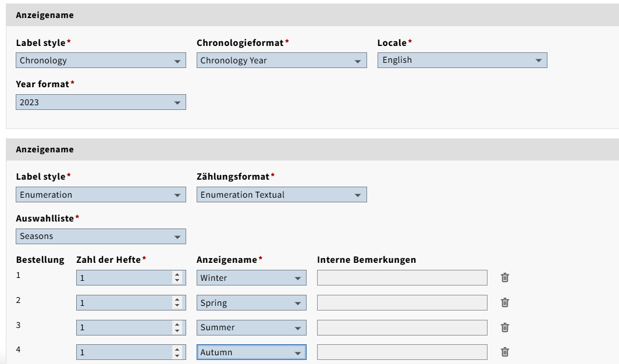Select the Year format dropdown showing 2023
619x364 pixels.
pos(101,102)
